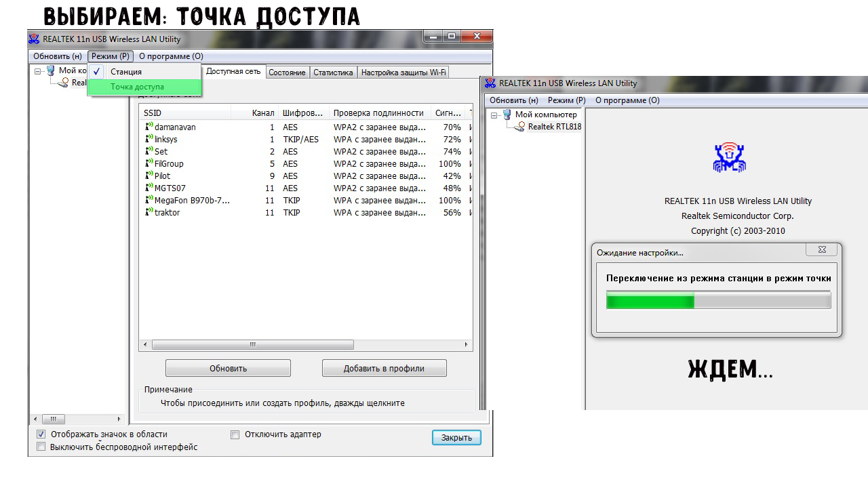Click 'TKIP/AES' encryption cell for linksys

pos(300,139)
